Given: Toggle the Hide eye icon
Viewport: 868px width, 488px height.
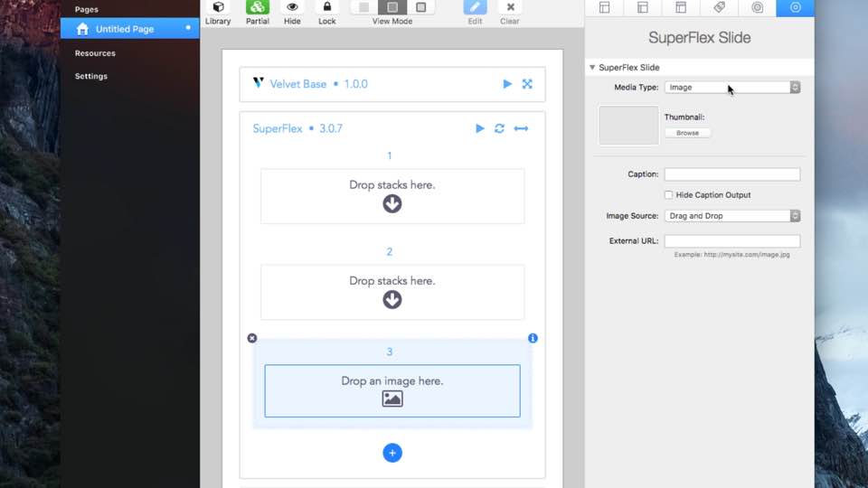Looking at the screenshot, I should coord(292,8).
